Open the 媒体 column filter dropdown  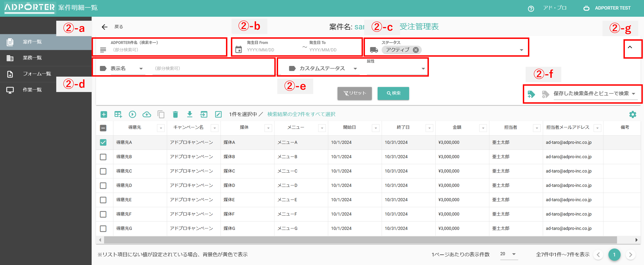tap(268, 128)
